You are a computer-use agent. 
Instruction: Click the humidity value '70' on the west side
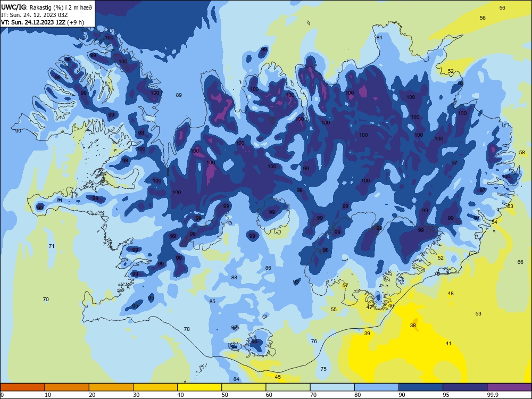46,299
